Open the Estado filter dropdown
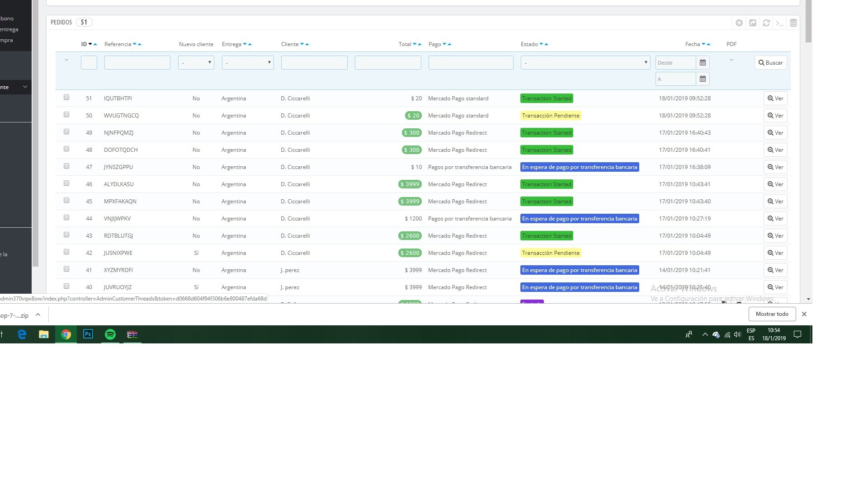 585,63
